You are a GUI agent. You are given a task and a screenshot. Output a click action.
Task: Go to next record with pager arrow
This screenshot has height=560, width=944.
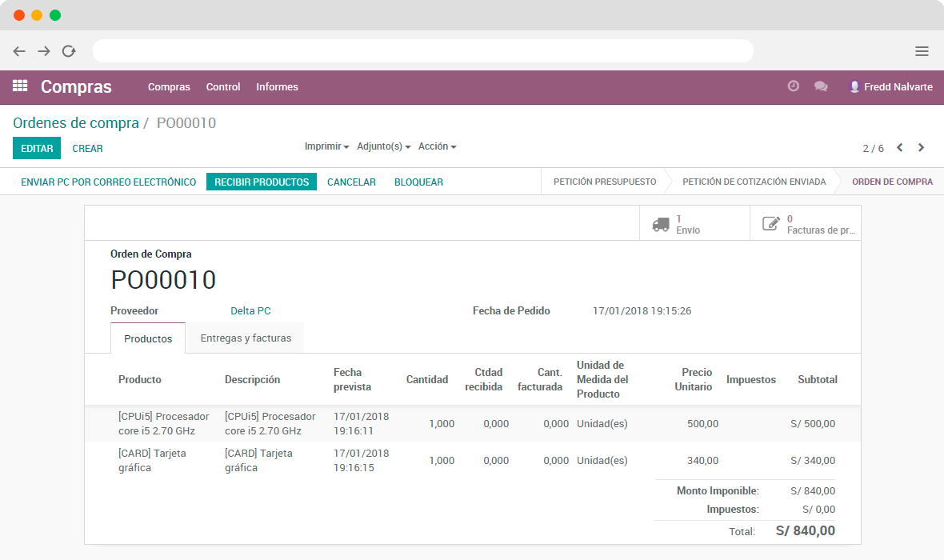[x=922, y=148]
